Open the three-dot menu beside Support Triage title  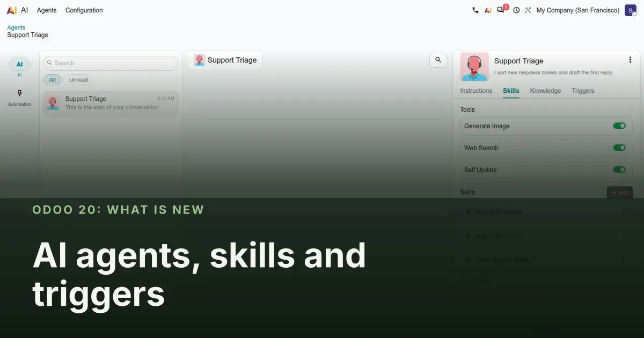(x=630, y=60)
